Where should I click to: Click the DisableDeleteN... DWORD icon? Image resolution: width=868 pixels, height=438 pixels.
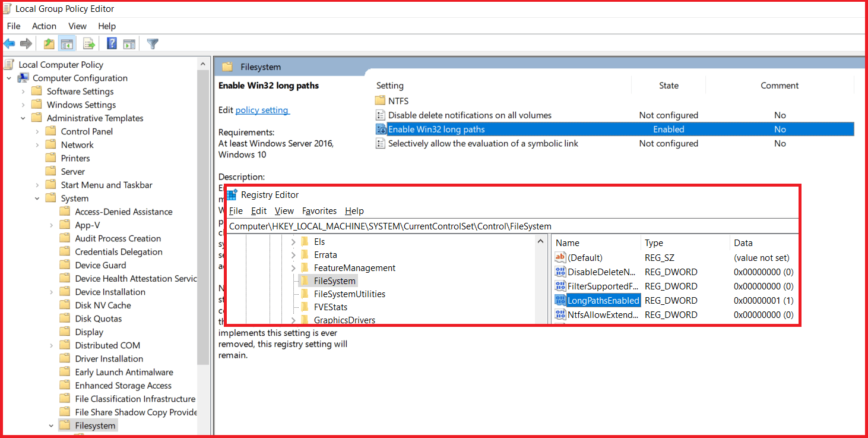(560, 272)
